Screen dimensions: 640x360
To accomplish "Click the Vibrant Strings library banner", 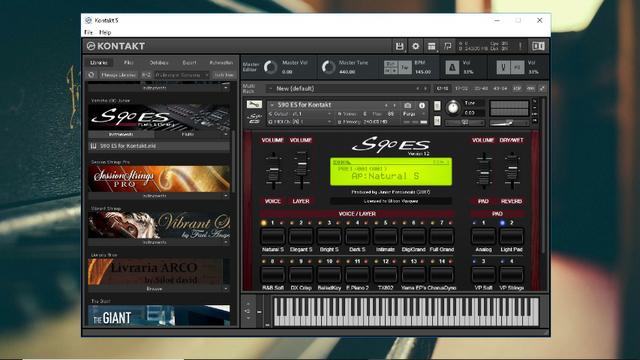I will pyautogui.click(x=159, y=225).
